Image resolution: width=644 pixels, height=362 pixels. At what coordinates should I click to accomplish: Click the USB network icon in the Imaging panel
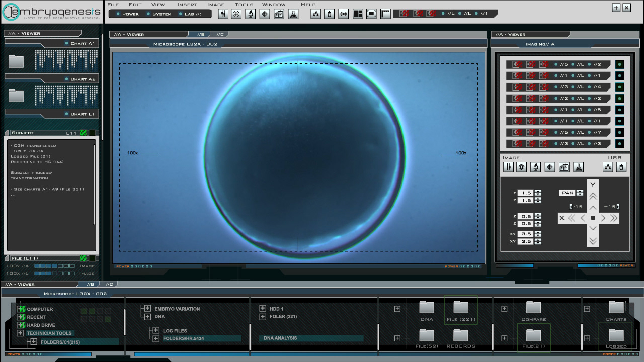coord(608,167)
